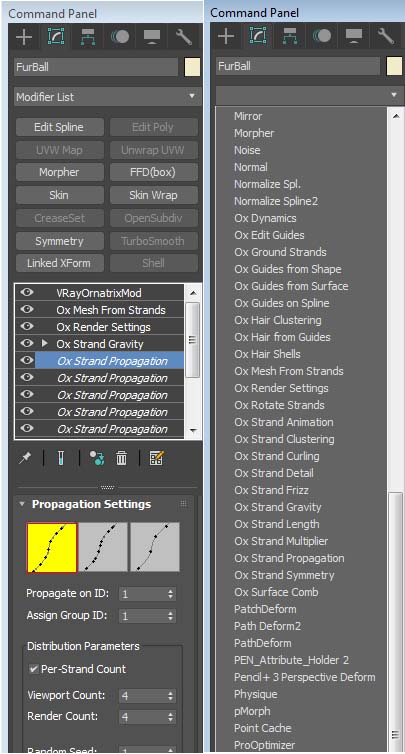Click FurBall name field in right Command Panel
Screen dimensions: 405x754
coord(298,66)
